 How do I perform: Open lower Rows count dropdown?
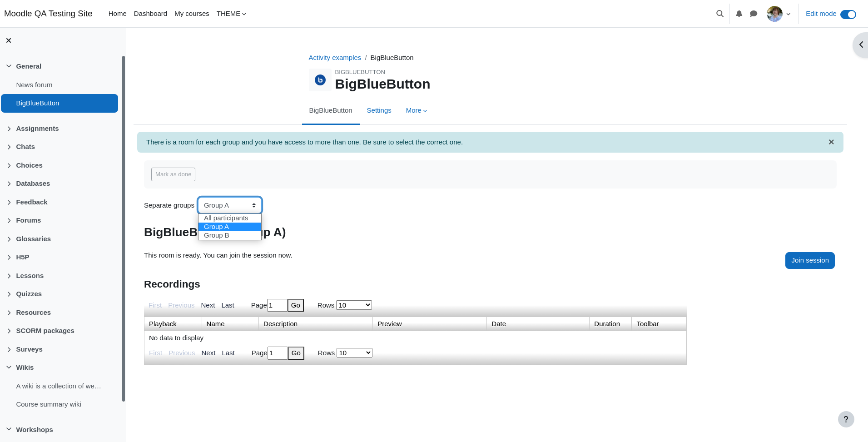[x=354, y=353]
